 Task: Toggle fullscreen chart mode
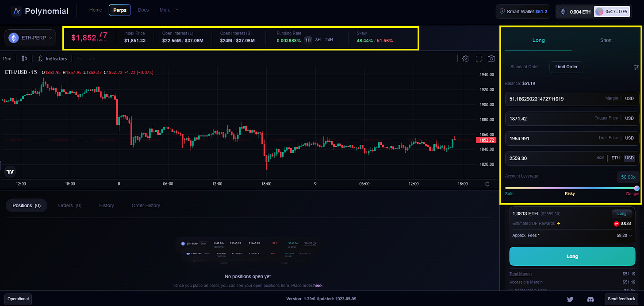479,58
